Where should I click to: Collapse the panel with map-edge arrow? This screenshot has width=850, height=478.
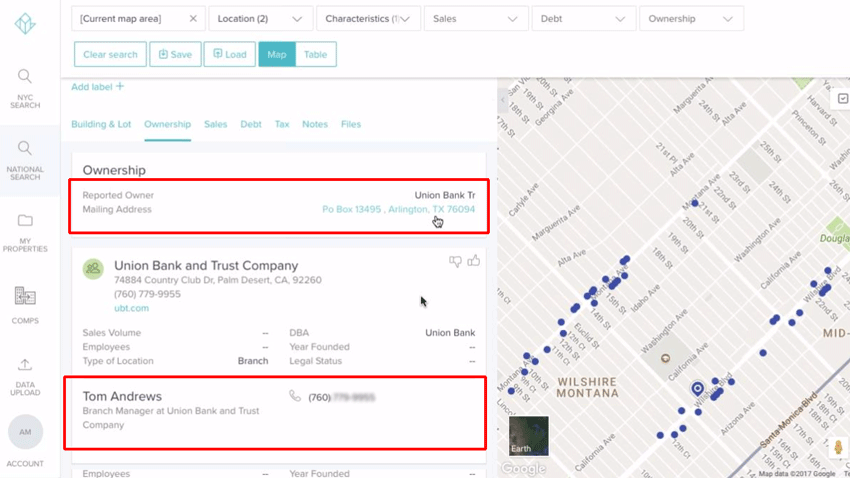pos(503,100)
